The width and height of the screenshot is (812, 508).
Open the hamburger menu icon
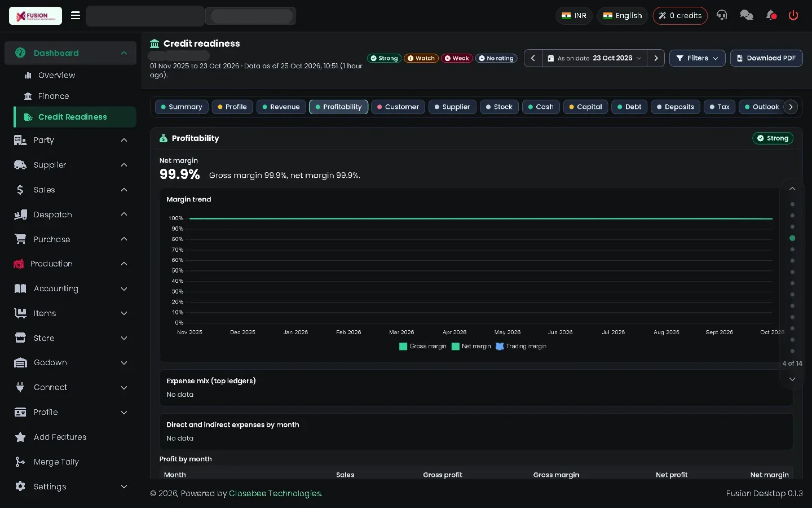[76, 15]
